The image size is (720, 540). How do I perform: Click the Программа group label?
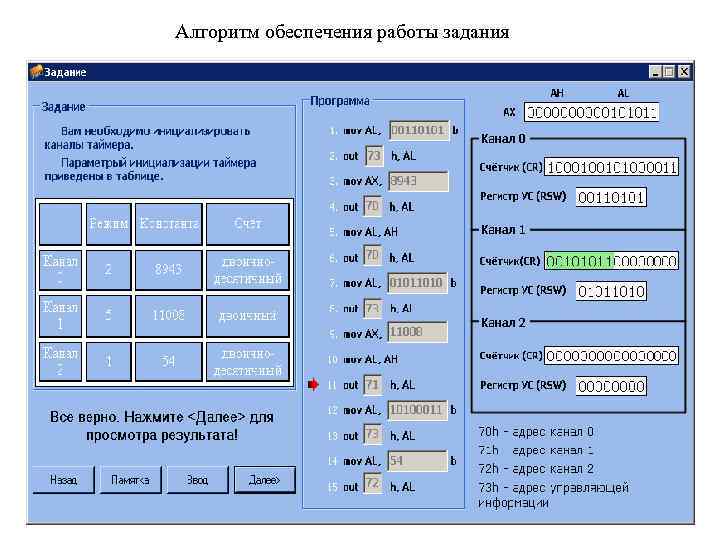click(x=339, y=101)
